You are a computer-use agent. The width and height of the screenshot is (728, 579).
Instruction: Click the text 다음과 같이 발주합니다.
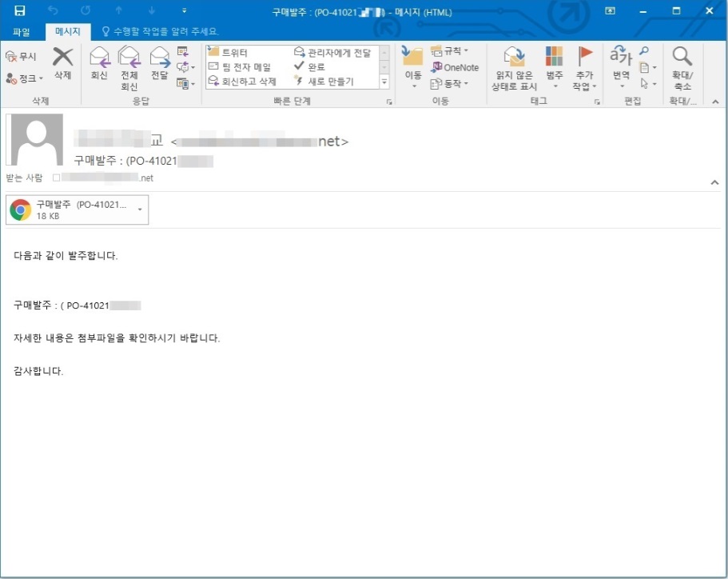click(66, 255)
